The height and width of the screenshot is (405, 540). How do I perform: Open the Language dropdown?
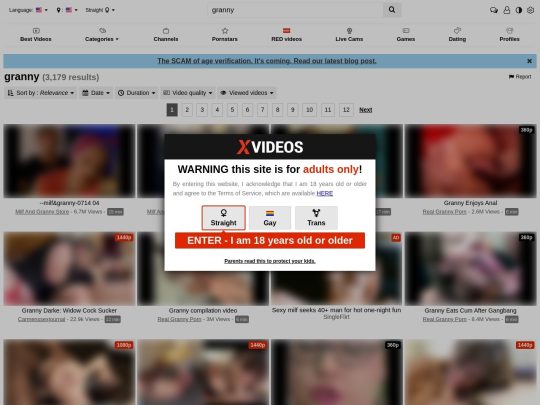point(28,10)
